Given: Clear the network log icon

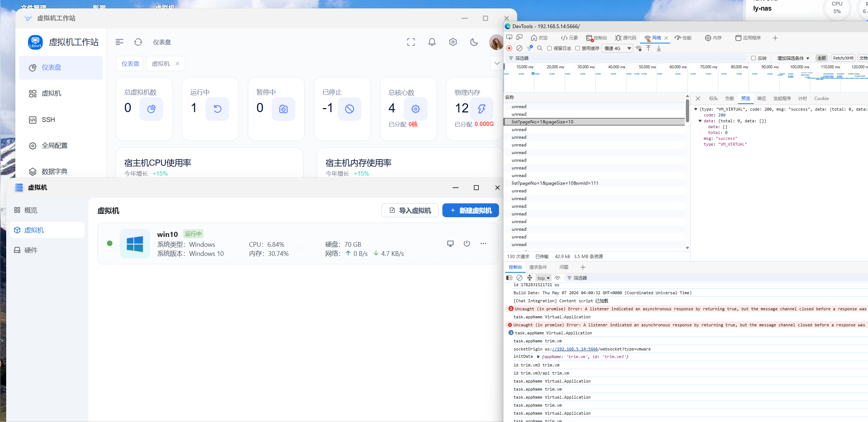Looking at the screenshot, I should [519, 48].
